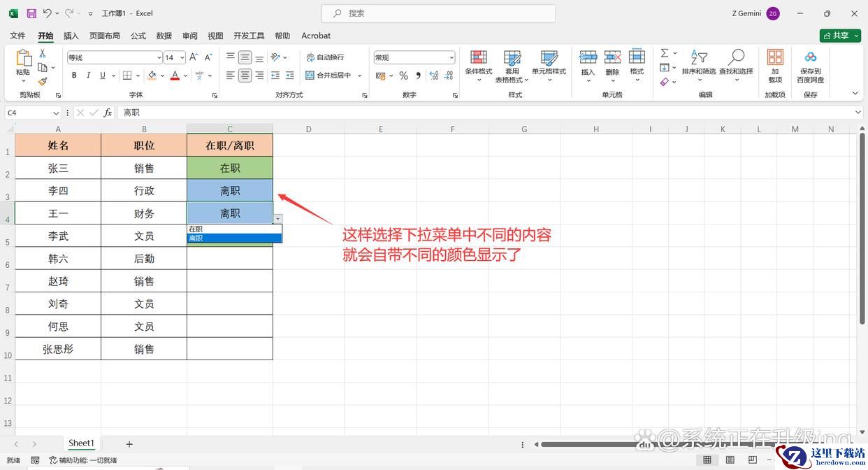The width and height of the screenshot is (868, 470).
Task: Click the AutoSum sigma icon
Action: tap(665, 53)
